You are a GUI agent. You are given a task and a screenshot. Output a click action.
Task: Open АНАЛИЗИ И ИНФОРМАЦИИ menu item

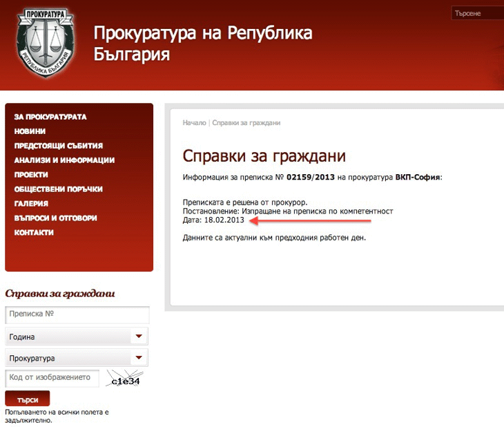(64, 160)
